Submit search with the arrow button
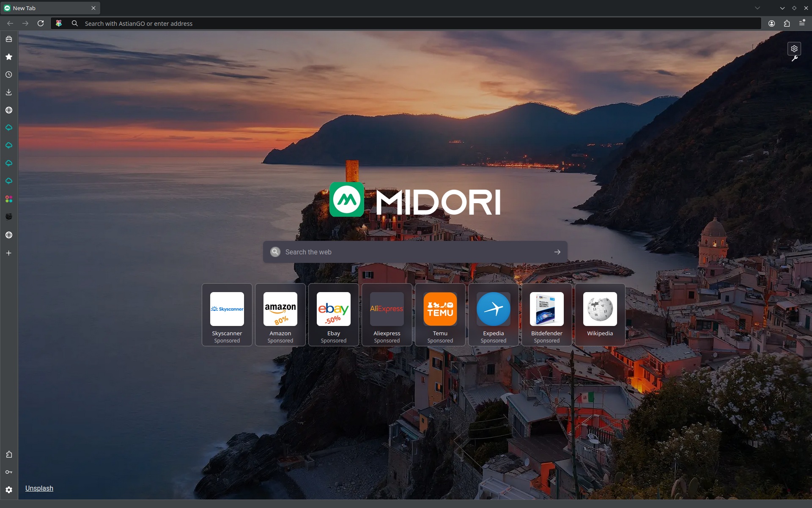 [557, 252]
